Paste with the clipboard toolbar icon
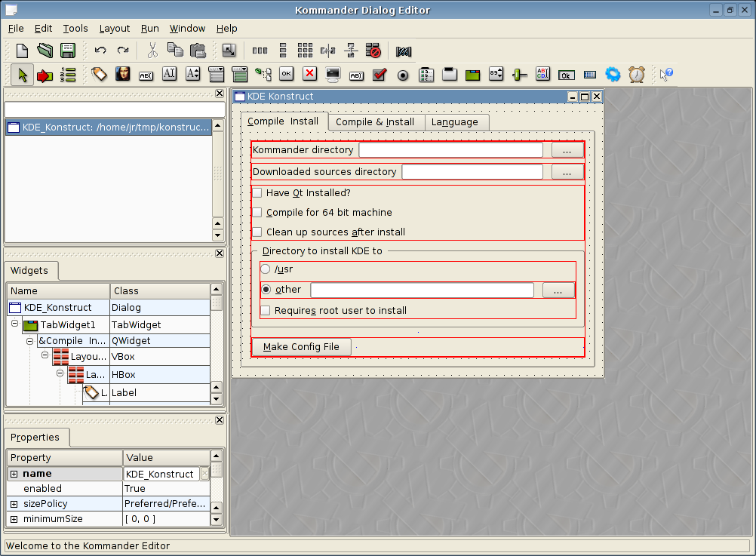This screenshot has height=556, width=756. [198, 51]
